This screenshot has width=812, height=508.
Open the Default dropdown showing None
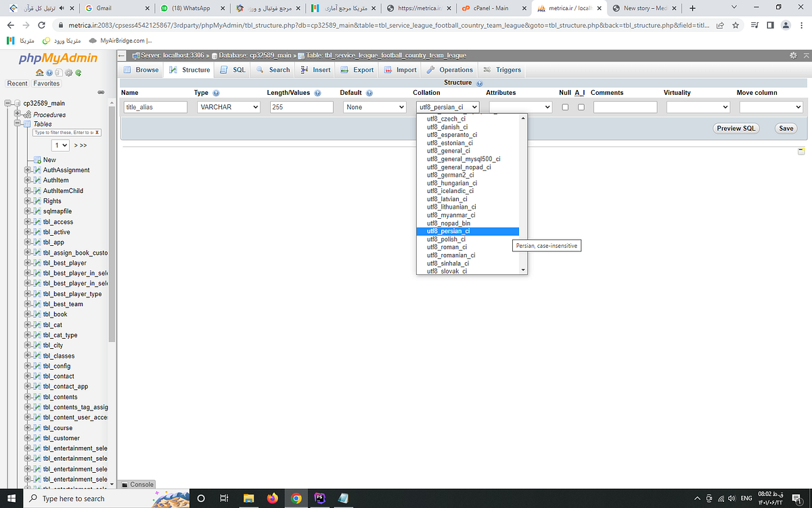point(374,106)
